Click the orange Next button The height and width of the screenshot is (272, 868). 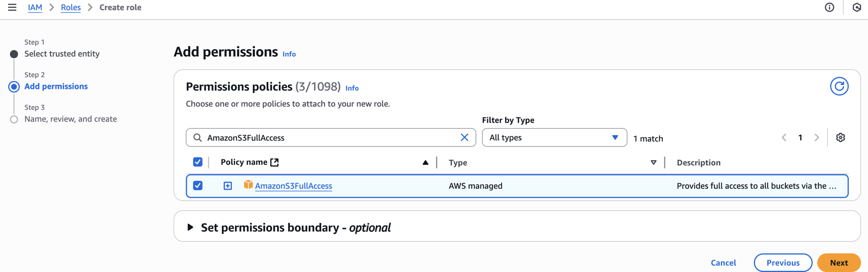point(839,263)
